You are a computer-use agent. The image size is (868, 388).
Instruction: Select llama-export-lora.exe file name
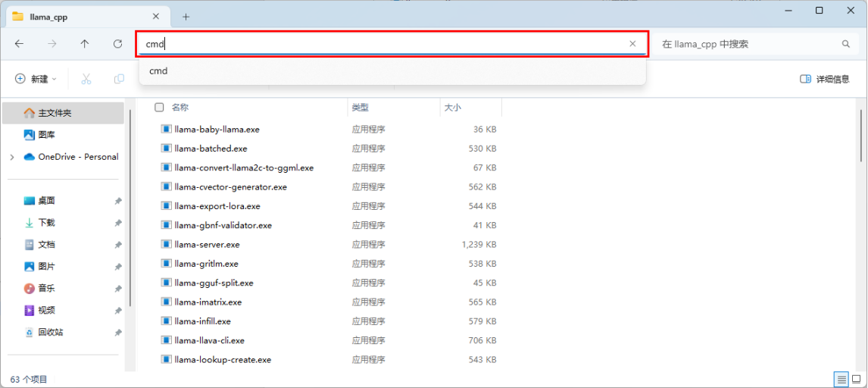coord(217,206)
